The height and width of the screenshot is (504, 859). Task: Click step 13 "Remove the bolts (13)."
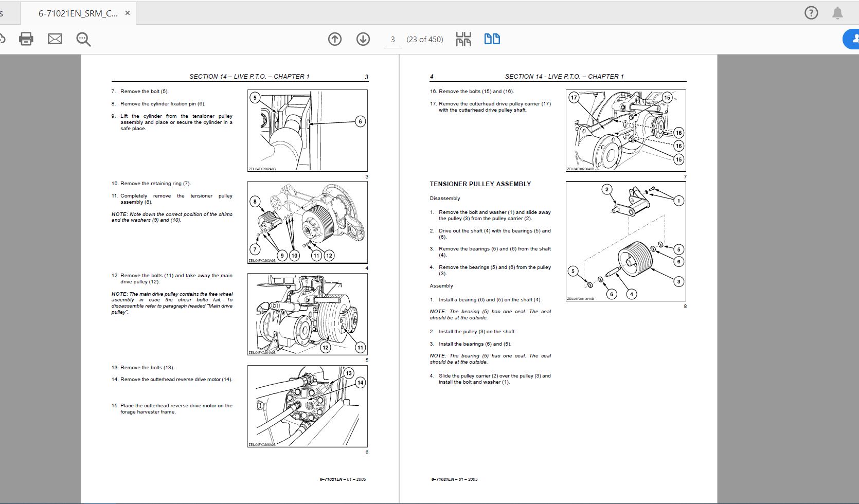point(143,368)
